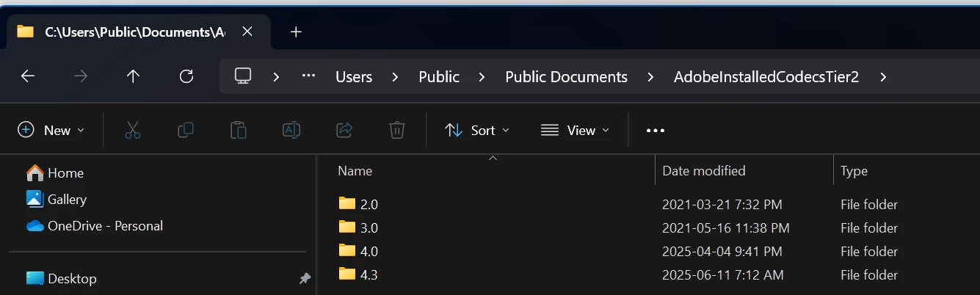Click date 2021-03-21 7:32 PM
This screenshot has width=980, height=295.
tap(722, 205)
